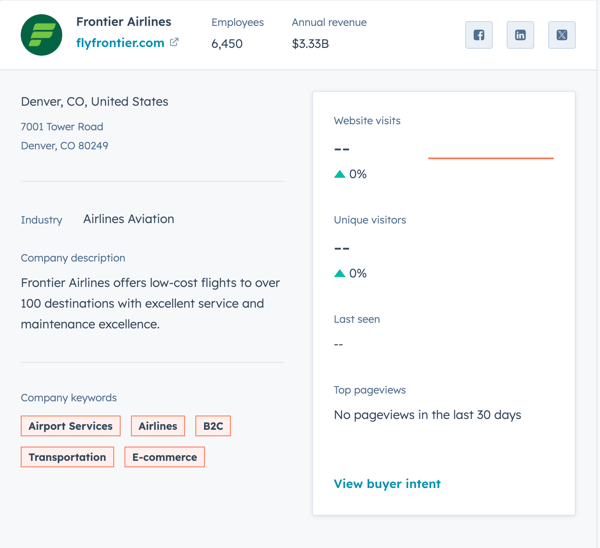Click the Frontier Airlines company name
Screen dimensions: 600x548
124,22
